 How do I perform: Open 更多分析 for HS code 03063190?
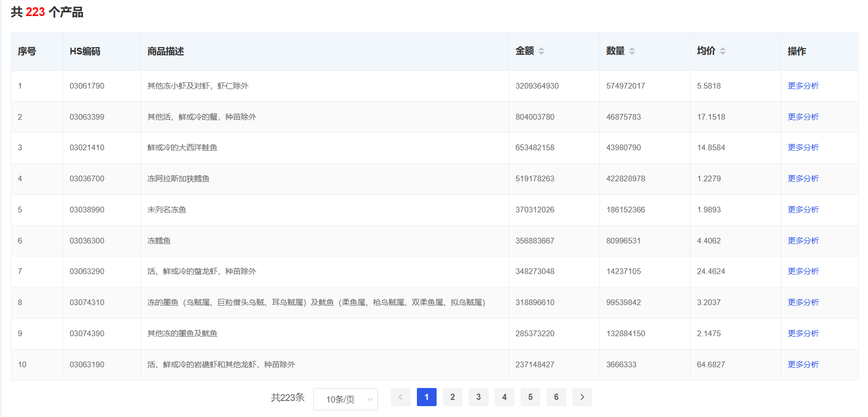[803, 365]
